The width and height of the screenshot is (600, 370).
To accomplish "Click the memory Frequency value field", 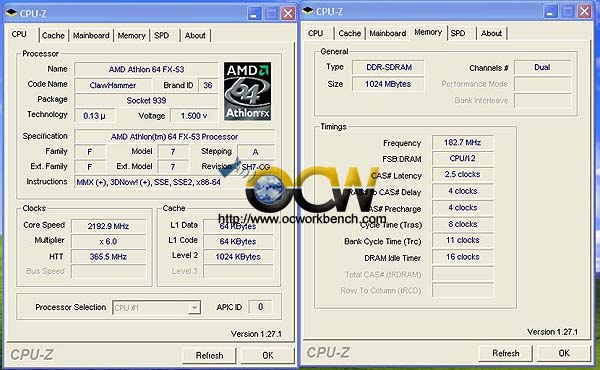I will tap(463, 143).
